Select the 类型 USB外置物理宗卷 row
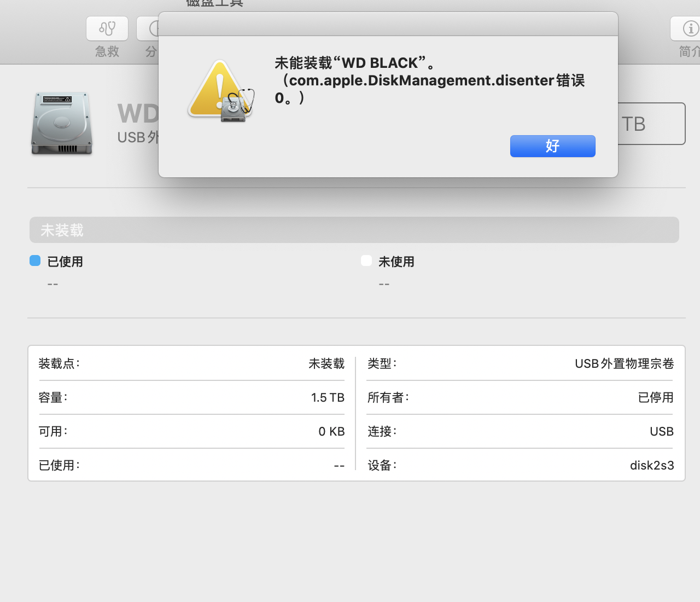Screen dimensions: 700x602 (x=520, y=363)
